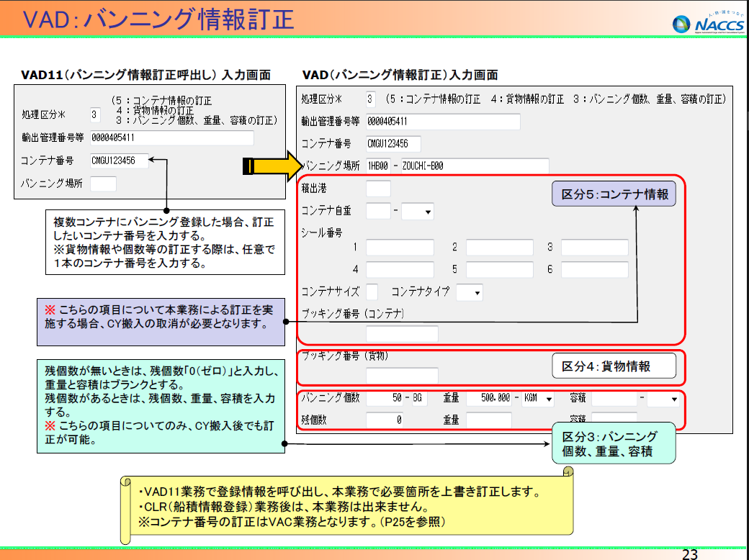
Task: Click the CMGU123456 container number field in VAD11
Action: click(119, 161)
